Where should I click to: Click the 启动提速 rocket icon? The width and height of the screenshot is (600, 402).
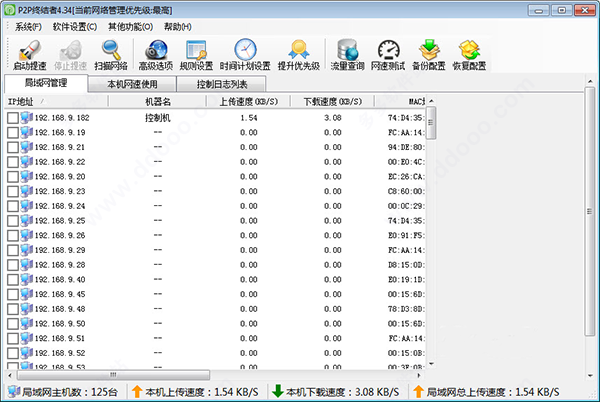coord(30,50)
